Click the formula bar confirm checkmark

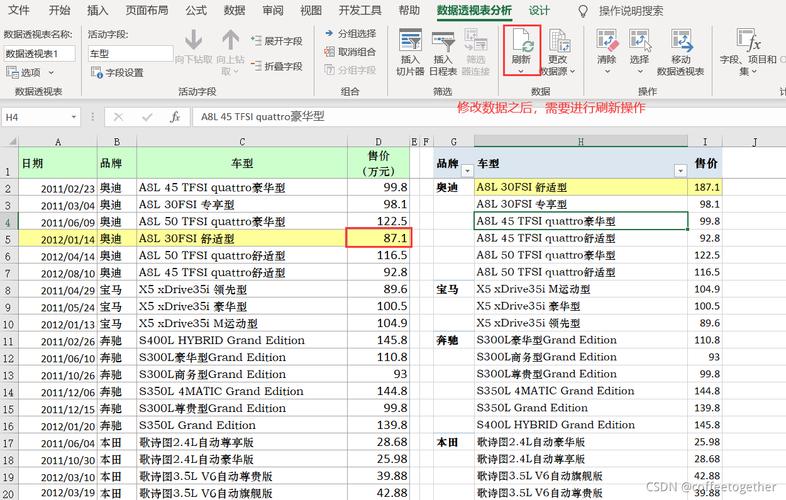pos(147,117)
